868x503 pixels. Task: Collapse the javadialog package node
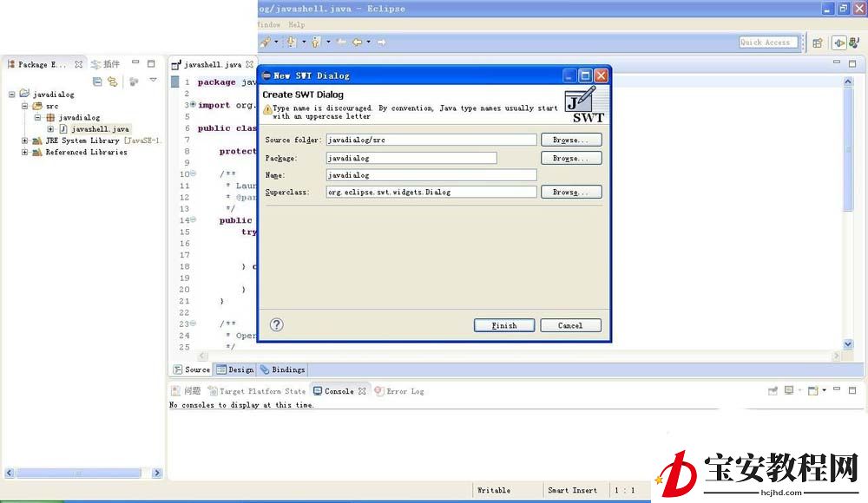(37, 117)
